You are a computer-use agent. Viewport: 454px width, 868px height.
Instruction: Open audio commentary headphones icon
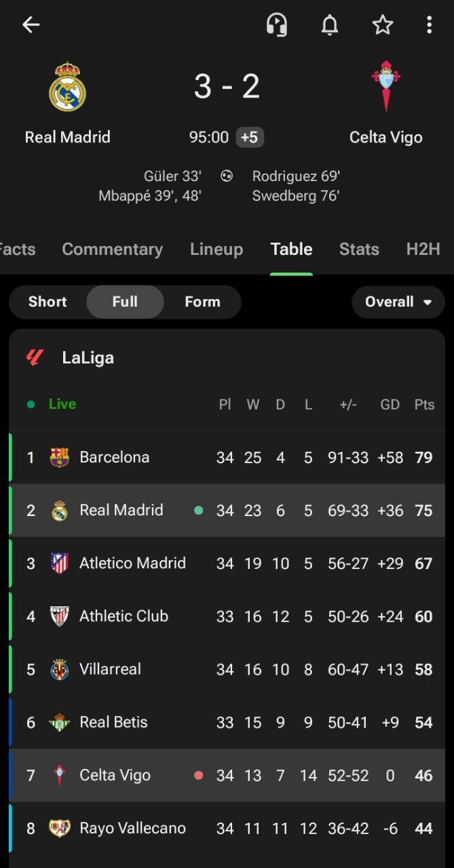pos(276,25)
